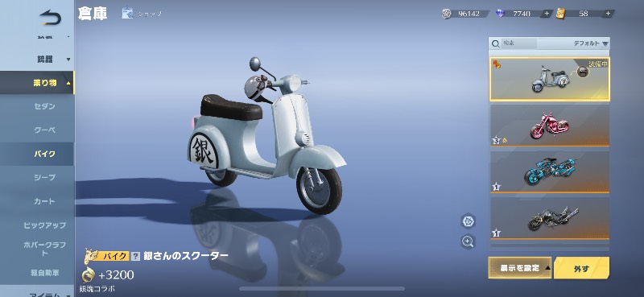Open the ショップ shop bag icon

tap(127, 14)
